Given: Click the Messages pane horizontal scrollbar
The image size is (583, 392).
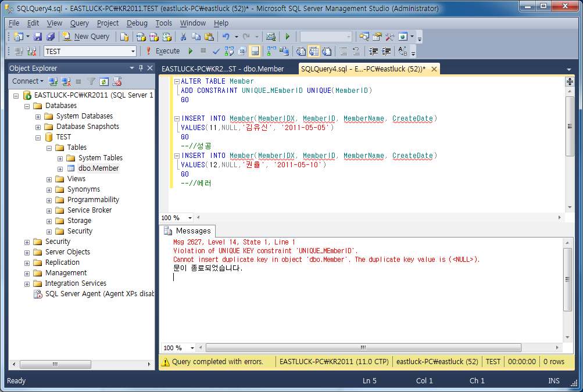Looking at the screenshot, I should click(x=363, y=348).
